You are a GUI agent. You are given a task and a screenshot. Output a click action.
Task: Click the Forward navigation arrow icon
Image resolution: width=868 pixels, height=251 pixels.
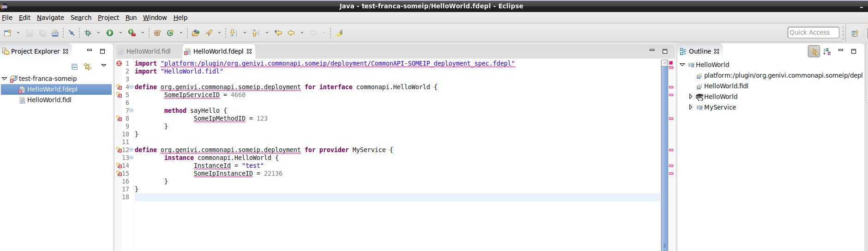(313, 33)
